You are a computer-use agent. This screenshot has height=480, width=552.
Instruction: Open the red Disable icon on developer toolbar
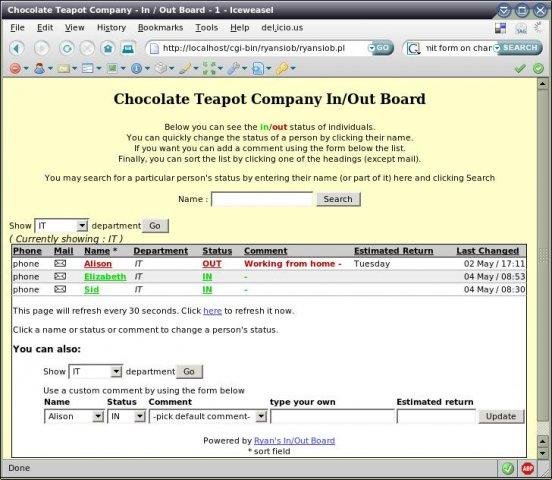pyautogui.click(x=15, y=68)
